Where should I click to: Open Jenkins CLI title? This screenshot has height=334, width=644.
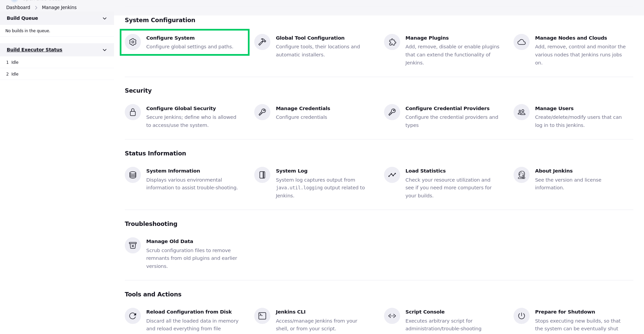(x=290, y=312)
